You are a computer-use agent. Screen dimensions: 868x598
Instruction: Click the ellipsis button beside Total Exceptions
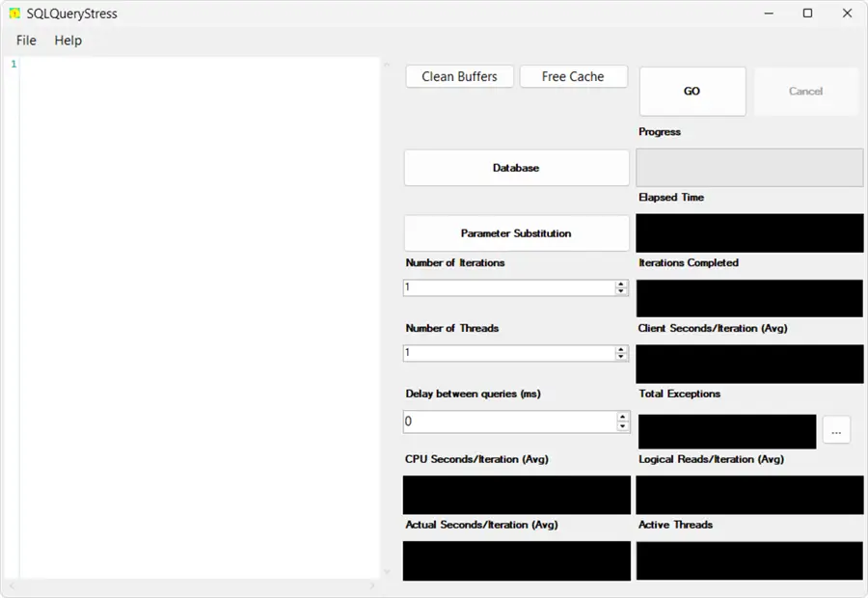(x=836, y=429)
